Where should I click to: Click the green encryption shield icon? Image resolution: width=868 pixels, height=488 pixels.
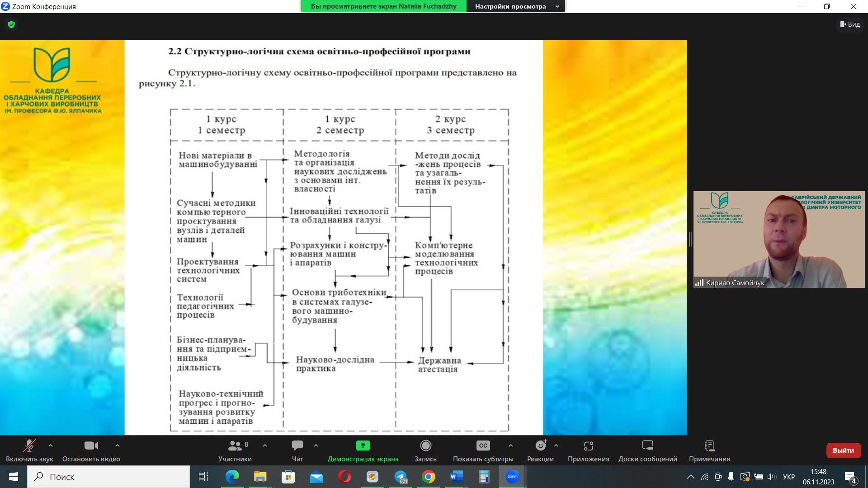(11, 24)
